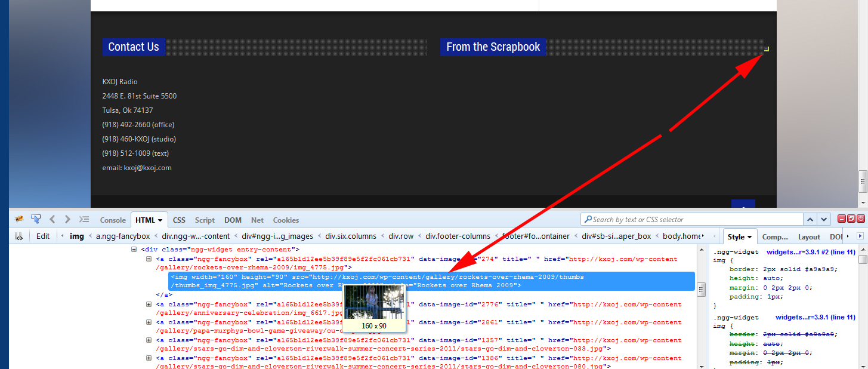Click the break on mutate icon
Viewport: 868px width, 369px height.
(18, 236)
